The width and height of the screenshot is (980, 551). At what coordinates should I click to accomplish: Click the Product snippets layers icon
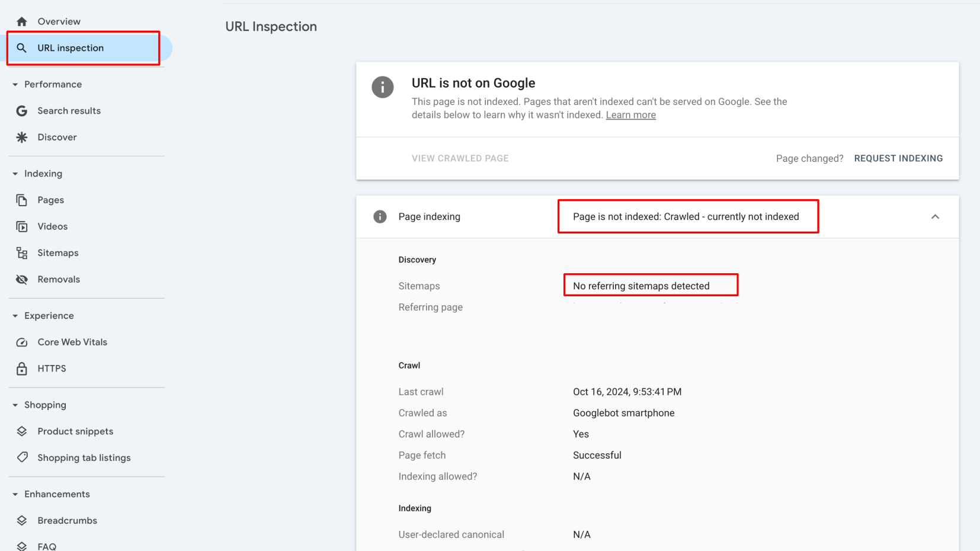pos(22,431)
